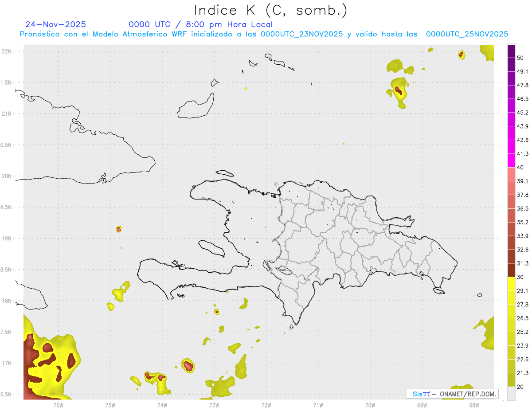Click latitude label "20N"

(8, 176)
